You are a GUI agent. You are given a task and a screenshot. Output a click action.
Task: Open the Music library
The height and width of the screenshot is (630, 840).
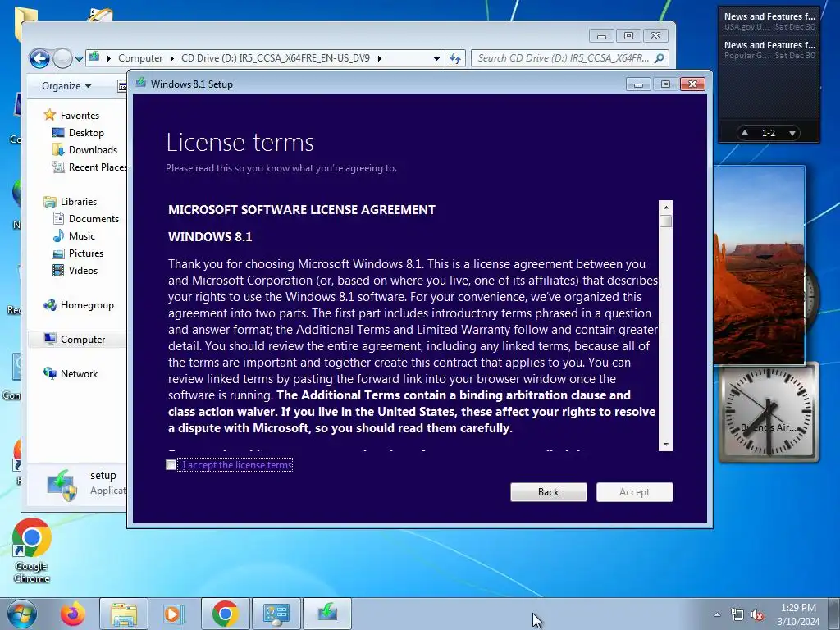click(81, 235)
